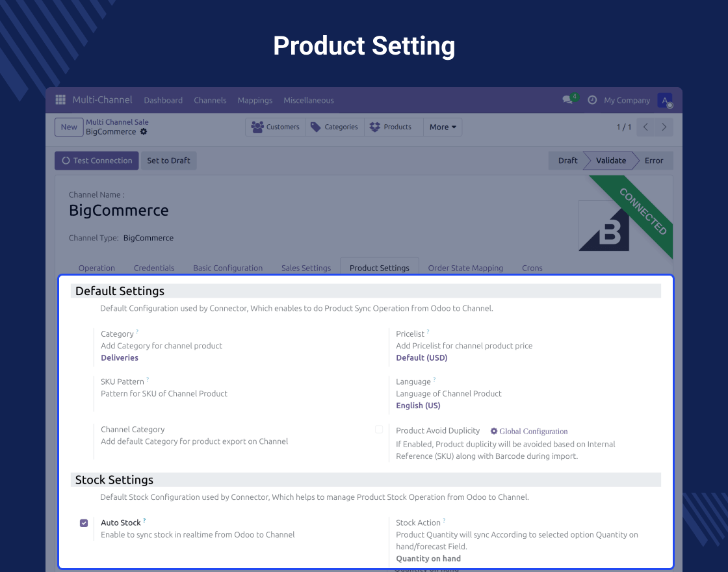Open the Category field showing Deliveries
This screenshot has width=728, height=572.
[x=120, y=357]
